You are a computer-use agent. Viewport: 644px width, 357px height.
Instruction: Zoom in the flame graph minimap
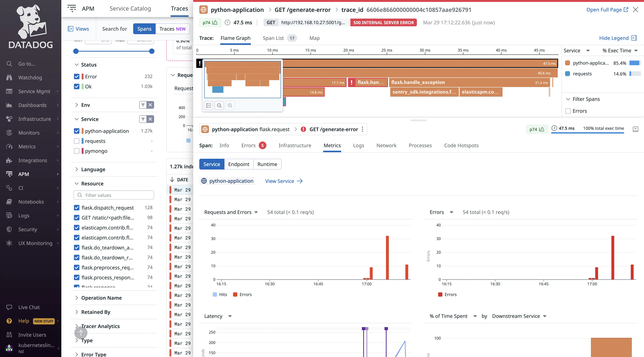click(230, 105)
